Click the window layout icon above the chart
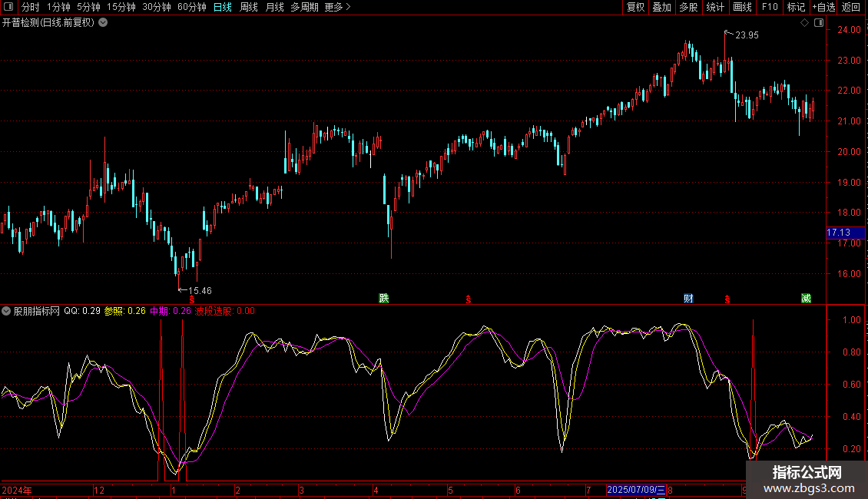Image resolution: width=868 pixels, height=499 pixels. (819, 23)
